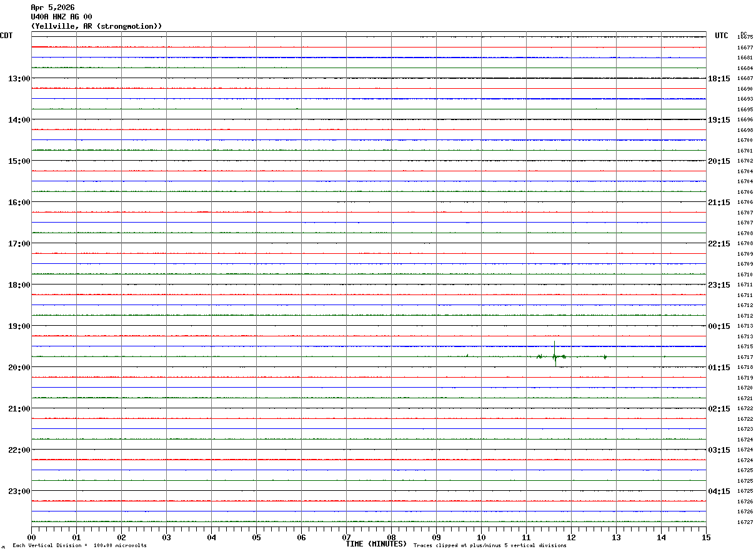Select the Yellville, AR (strongmotion) station title
756x554 pixels.
pos(96,26)
